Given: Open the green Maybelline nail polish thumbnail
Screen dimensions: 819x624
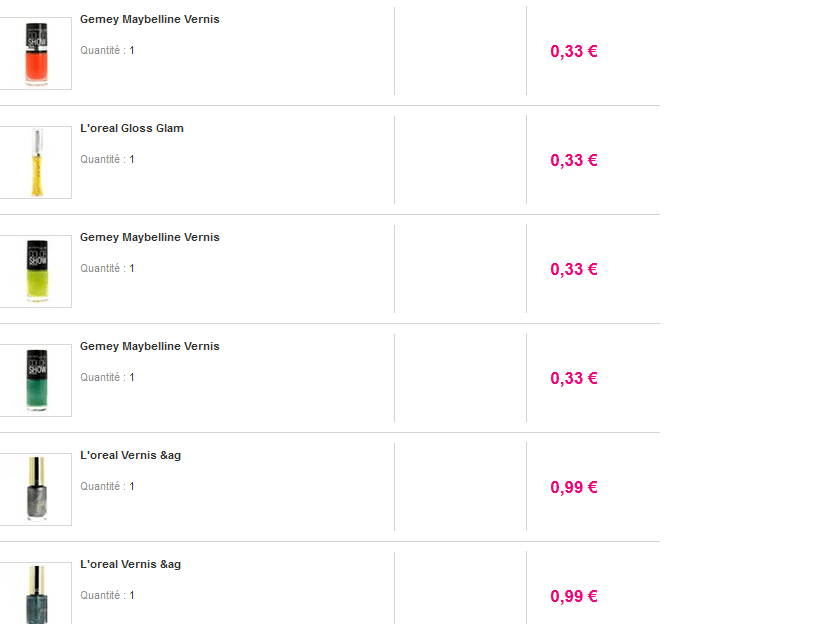Looking at the screenshot, I should coord(36,380).
